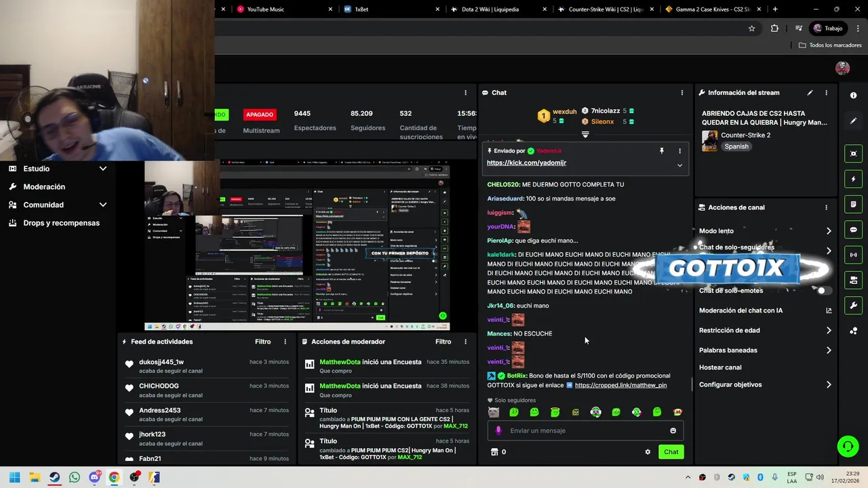This screenshot has width=868, height=488.
Task: Open Feed de actividades three-dot menu
Action: click(285, 342)
